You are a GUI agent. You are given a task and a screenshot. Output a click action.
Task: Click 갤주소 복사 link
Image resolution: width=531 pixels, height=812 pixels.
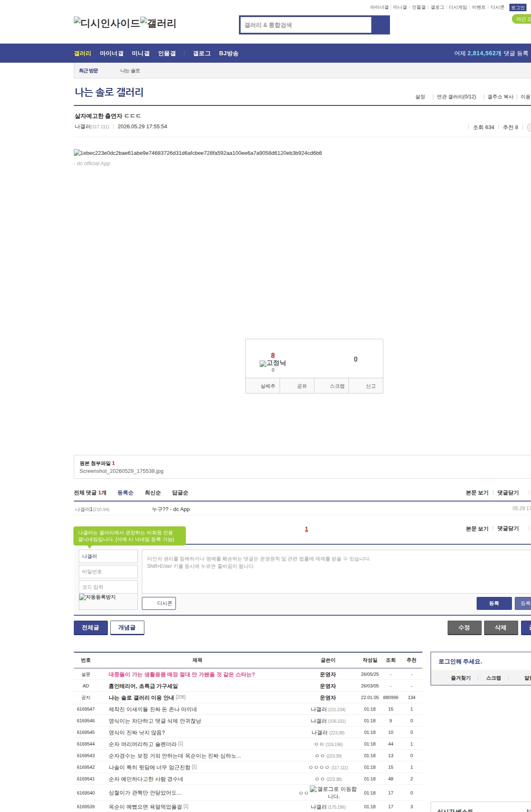pos(500,97)
